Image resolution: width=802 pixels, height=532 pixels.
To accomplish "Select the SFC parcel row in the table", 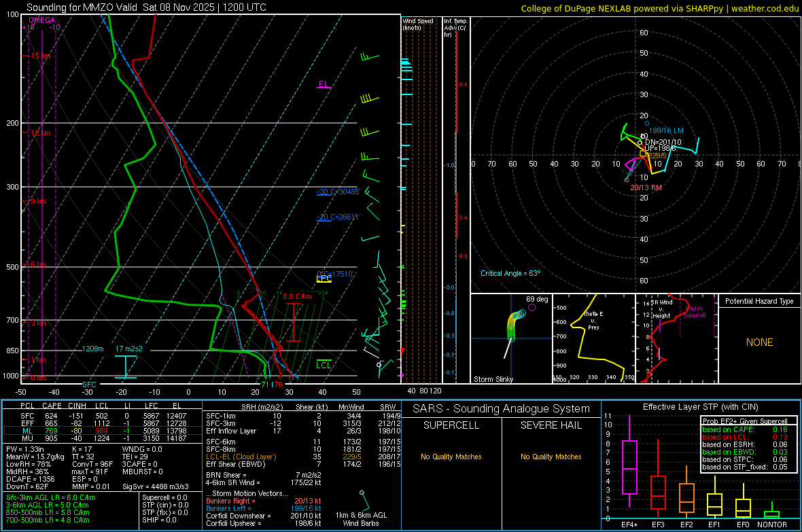I will 103,416.
